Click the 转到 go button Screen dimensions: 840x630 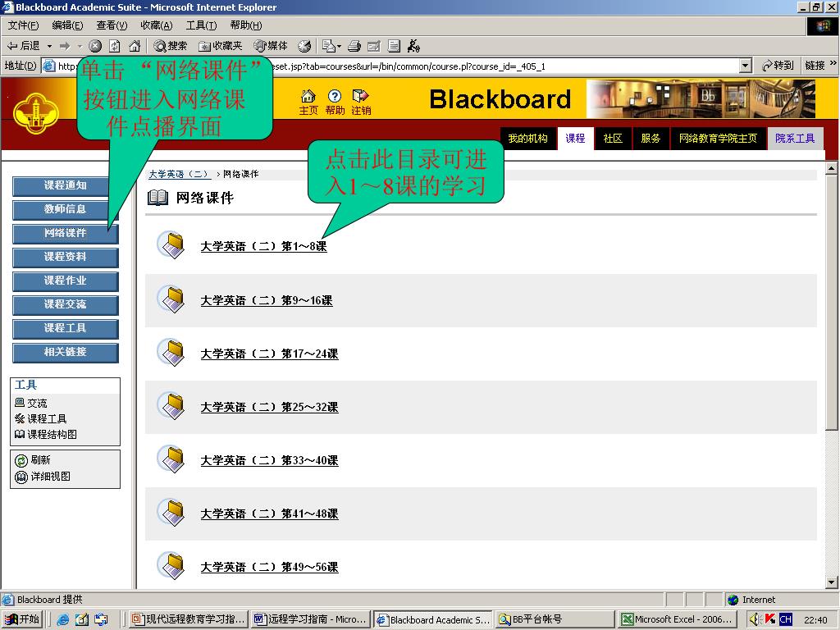click(x=778, y=66)
